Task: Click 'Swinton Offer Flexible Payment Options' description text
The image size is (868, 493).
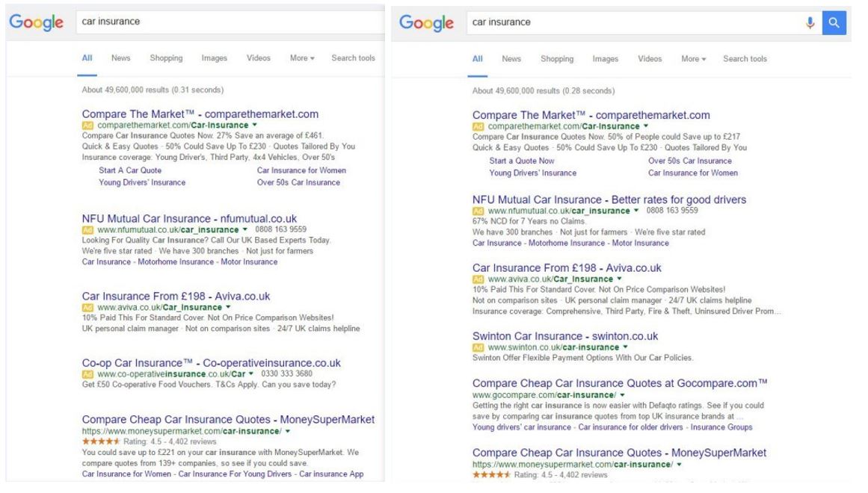Action: (582, 358)
